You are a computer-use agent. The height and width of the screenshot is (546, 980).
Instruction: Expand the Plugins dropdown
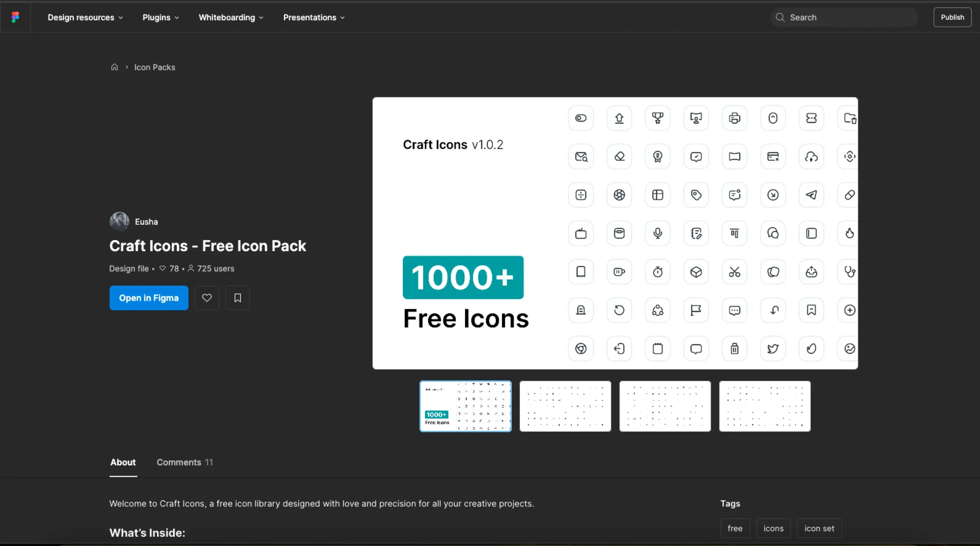(x=160, y=17)
